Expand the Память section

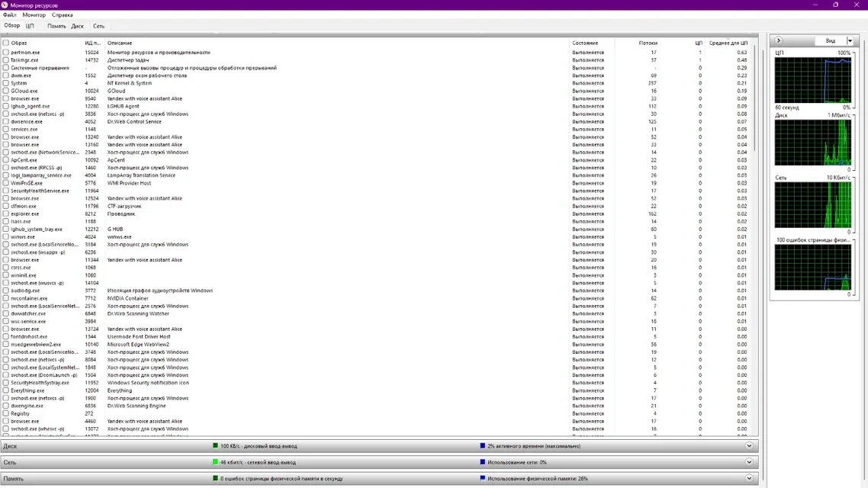[x=748, y=478]
